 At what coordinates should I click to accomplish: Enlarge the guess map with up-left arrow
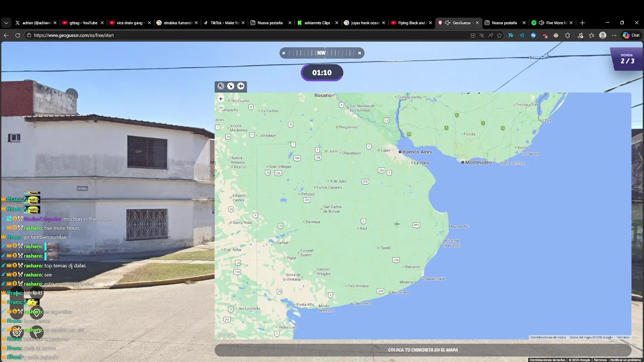pyautogui.click(x=220, y=86)
